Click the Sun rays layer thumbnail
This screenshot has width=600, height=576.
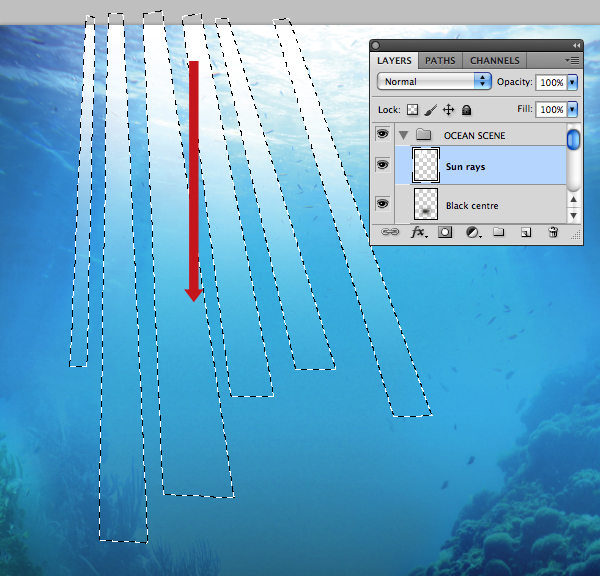coord(426,165)
